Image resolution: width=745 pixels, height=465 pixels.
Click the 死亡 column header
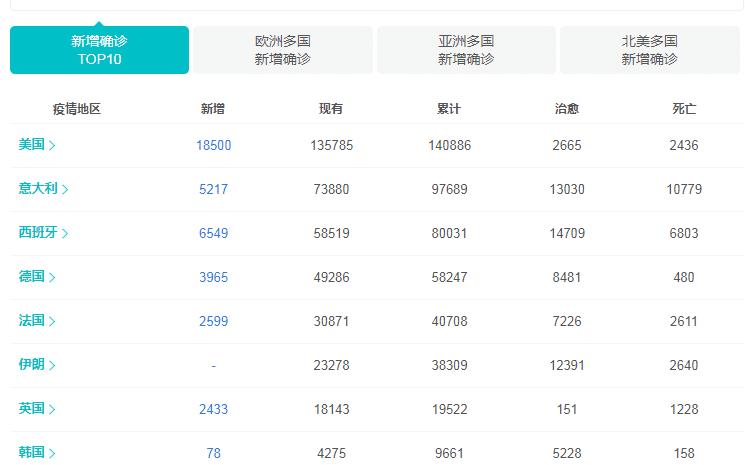[684, 109]
